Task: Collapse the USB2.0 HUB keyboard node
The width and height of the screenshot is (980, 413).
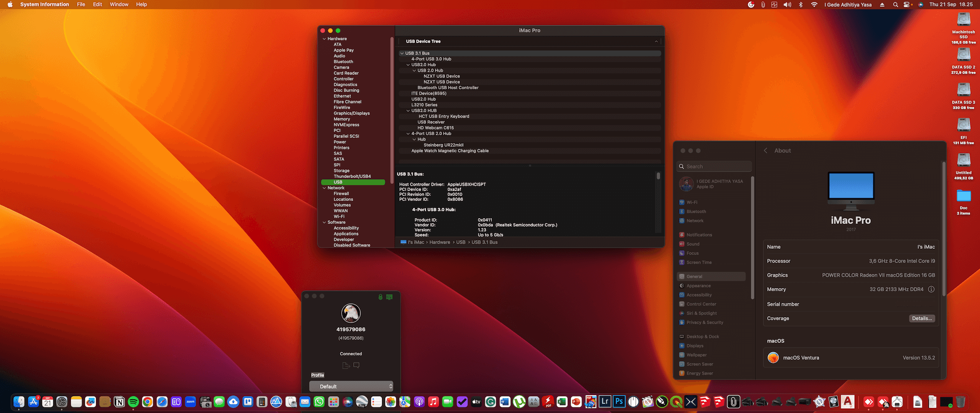Action: pos(408,111)
